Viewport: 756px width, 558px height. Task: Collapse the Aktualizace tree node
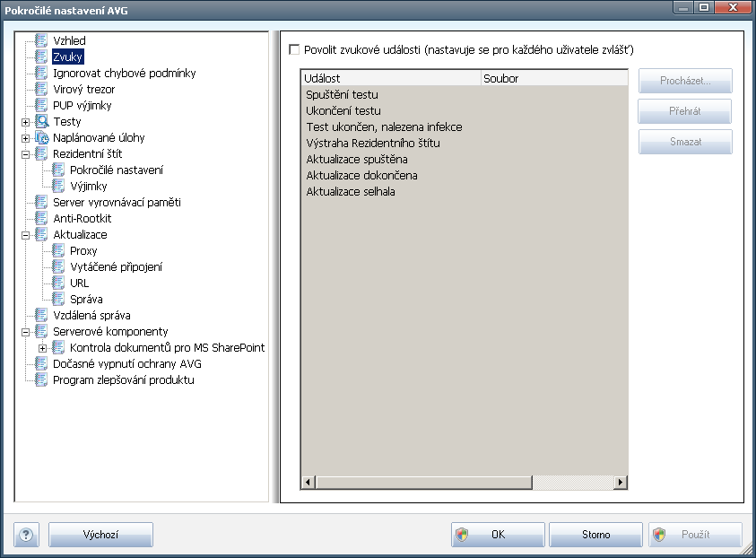click(x=25, y=235)
